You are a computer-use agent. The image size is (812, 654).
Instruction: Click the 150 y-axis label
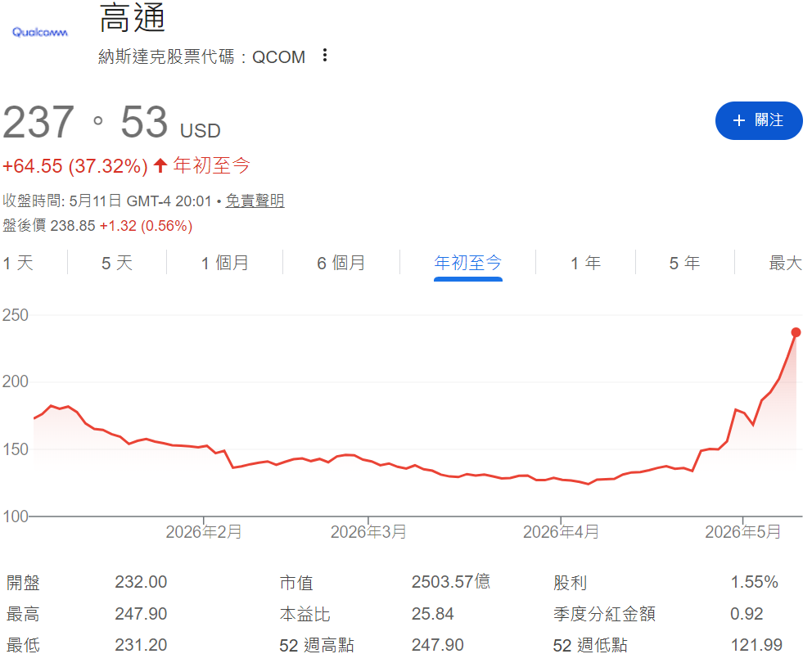tap(15, 449)
